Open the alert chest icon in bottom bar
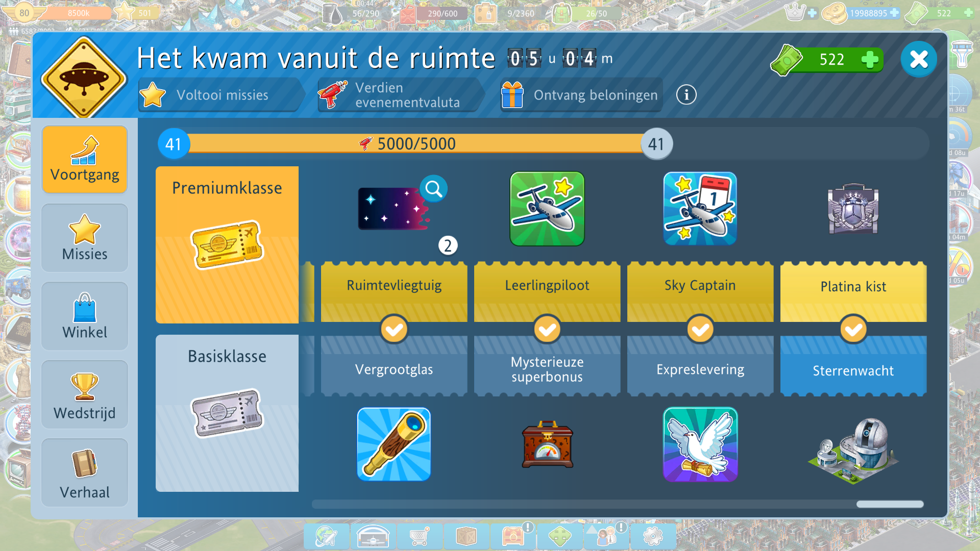 513,537
